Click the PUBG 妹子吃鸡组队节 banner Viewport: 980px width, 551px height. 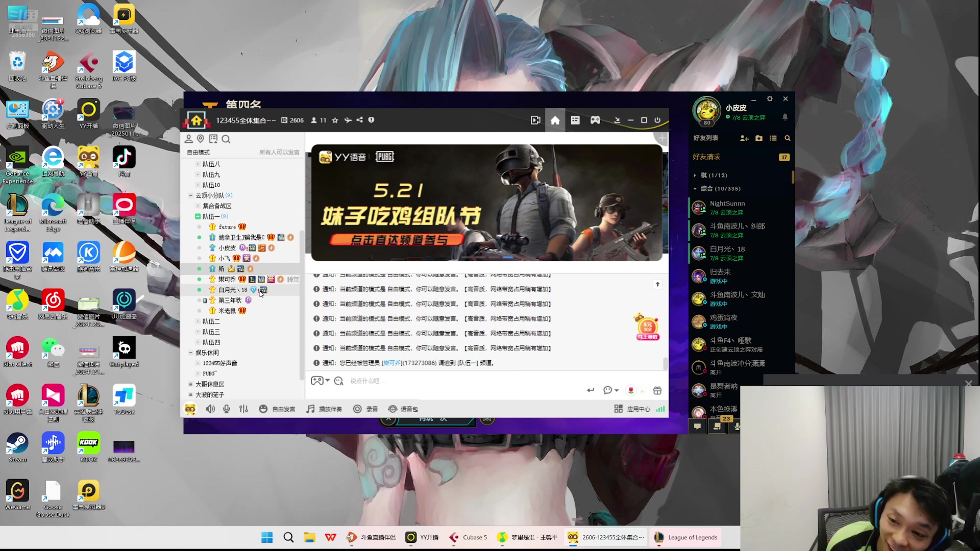coord(487,203)
